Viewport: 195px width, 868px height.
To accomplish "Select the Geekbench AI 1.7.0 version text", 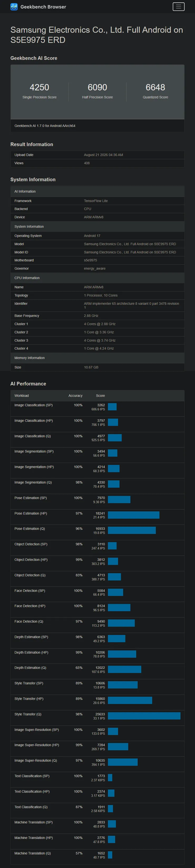I will (45, 126).
